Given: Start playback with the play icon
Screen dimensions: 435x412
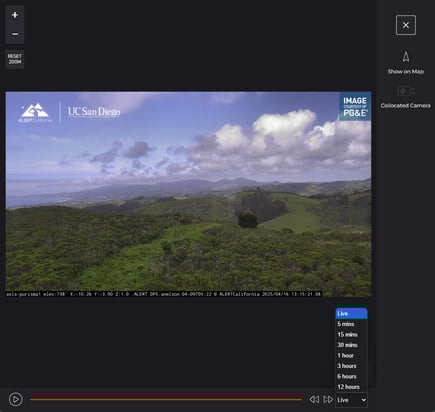Looking at the screenshot, I should tap(16, 399).
